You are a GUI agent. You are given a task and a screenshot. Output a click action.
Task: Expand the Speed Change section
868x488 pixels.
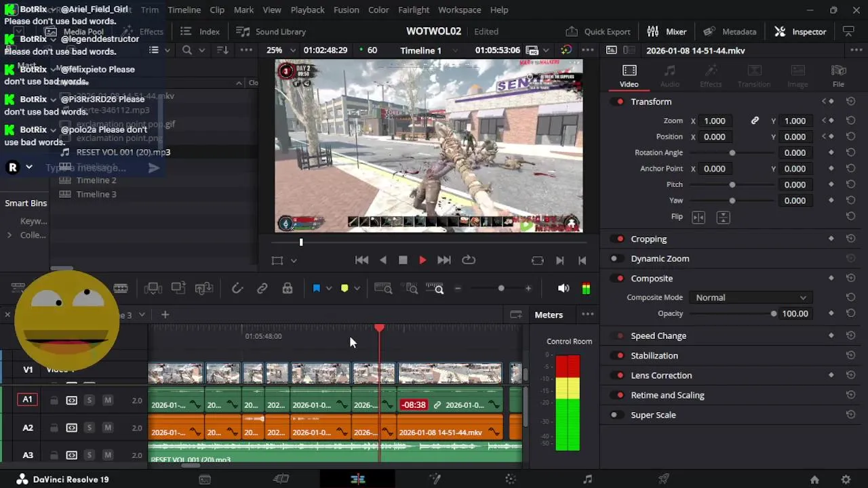(x=658, y=336)
